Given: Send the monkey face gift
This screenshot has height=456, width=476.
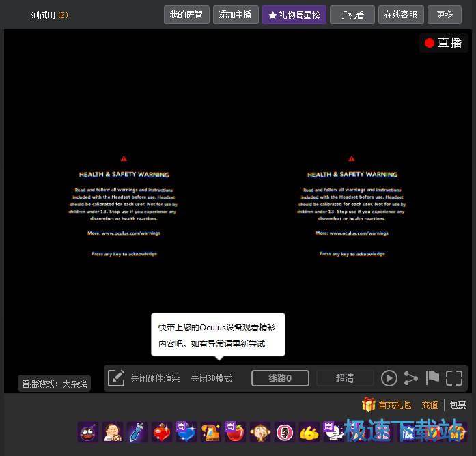Looking at the screenshot, I should pyautogui.click(x=260, y=431).
